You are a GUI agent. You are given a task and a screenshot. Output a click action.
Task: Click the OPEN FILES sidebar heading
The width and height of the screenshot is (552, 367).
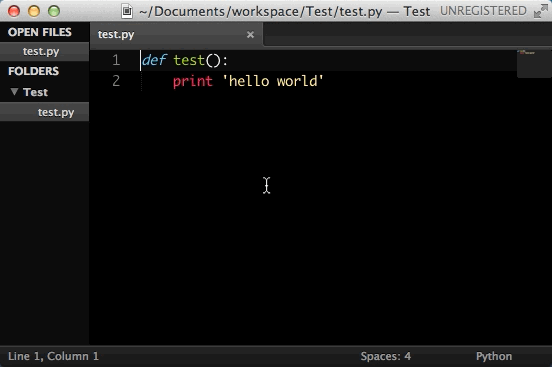39,32
